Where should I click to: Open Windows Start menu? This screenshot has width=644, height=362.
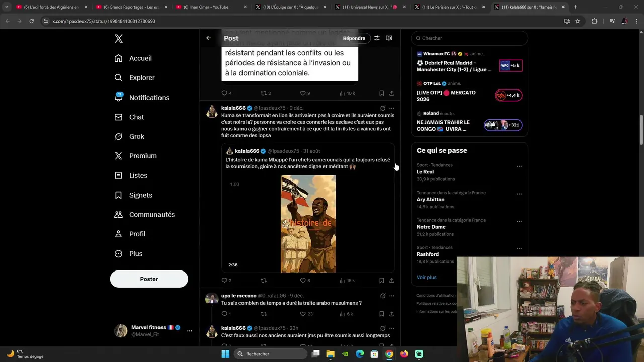point(225,354)
